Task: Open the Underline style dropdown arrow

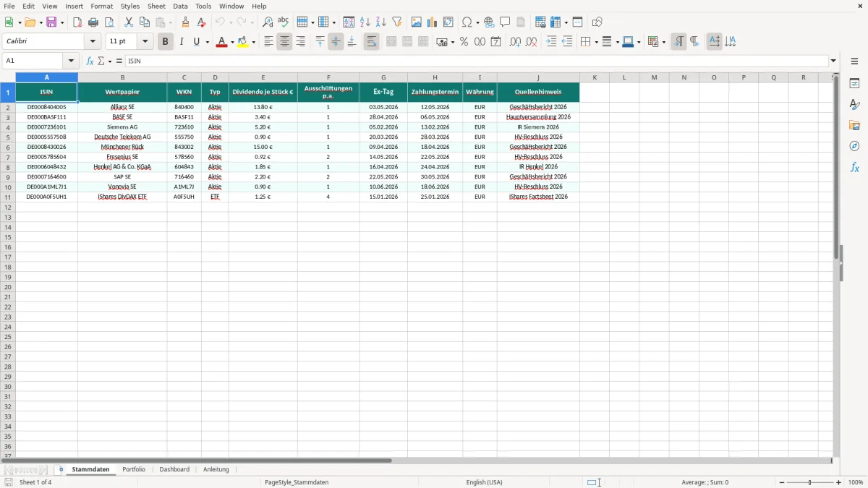Action: point(207,42)
